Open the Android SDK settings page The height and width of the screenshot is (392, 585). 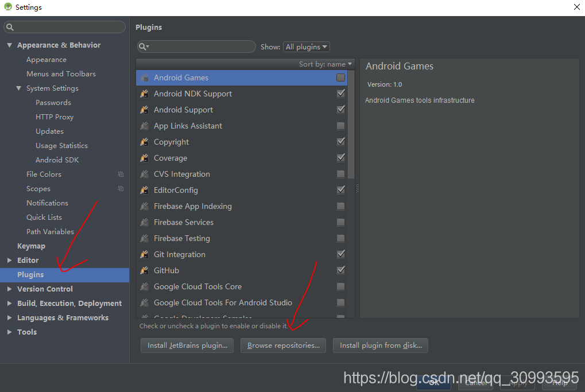point(57,160)
